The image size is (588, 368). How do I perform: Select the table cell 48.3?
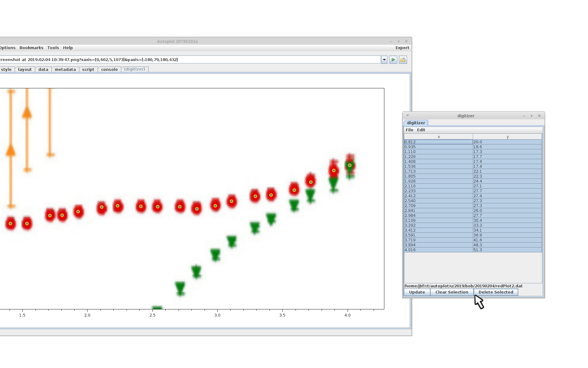click(507, 245)
